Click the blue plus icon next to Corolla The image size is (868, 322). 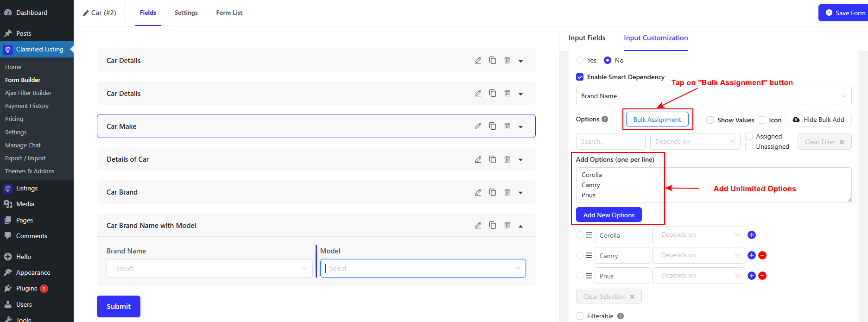(752, 235)
